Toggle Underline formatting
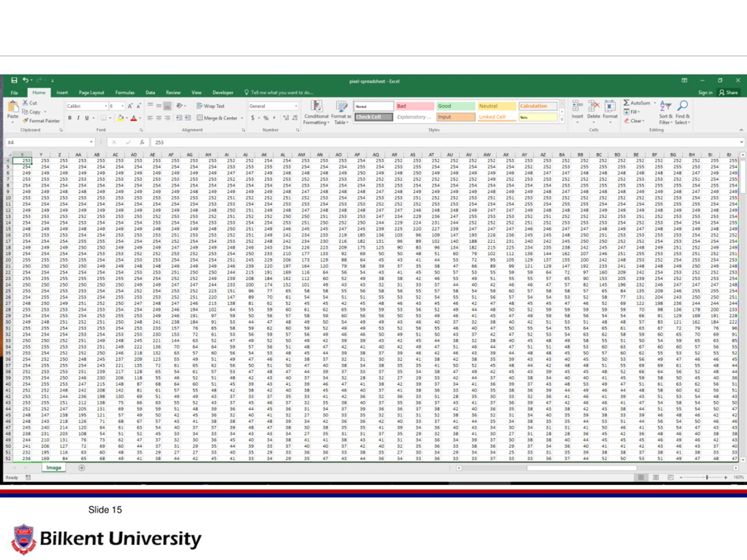This screenshot has width=747, height=560. tap(87, 118)
